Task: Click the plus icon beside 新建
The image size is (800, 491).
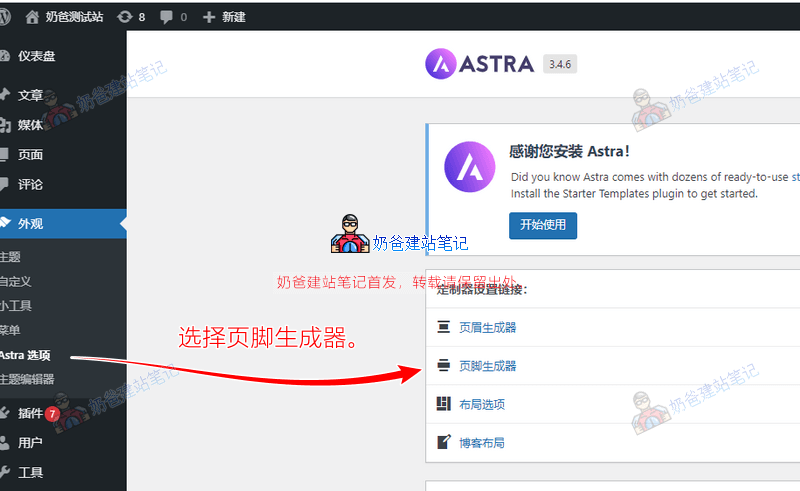Action: pyautogui.click(x=209, y=17)
